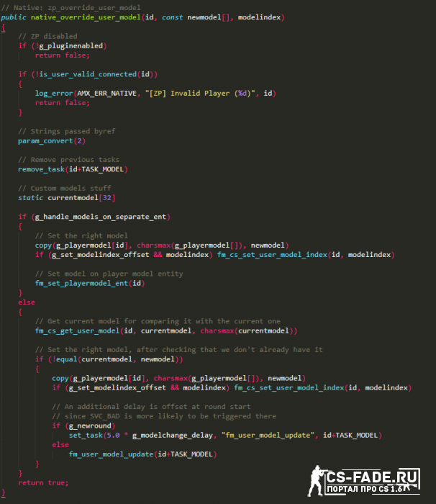The height and width of the screenshot is (504, 436).
Task: Select the 'public' keyword
Action: (x=14, y=17)
